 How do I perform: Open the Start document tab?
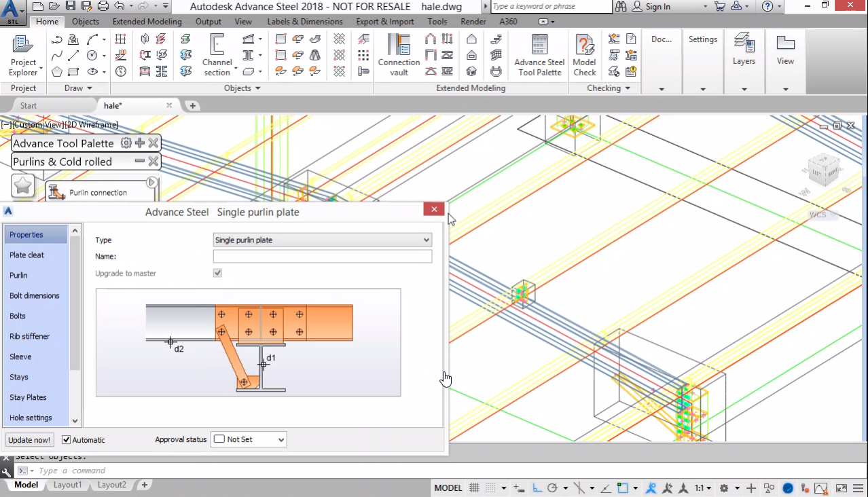click(29, 105)
